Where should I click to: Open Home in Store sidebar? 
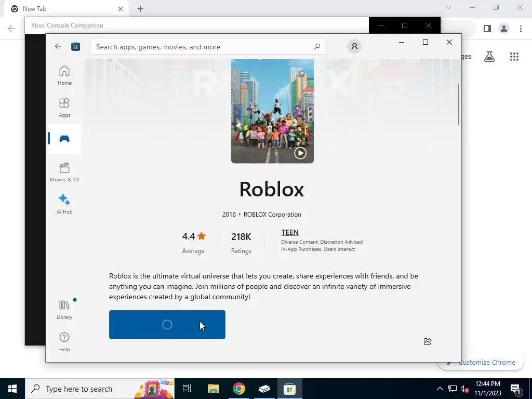coord(64,75)
